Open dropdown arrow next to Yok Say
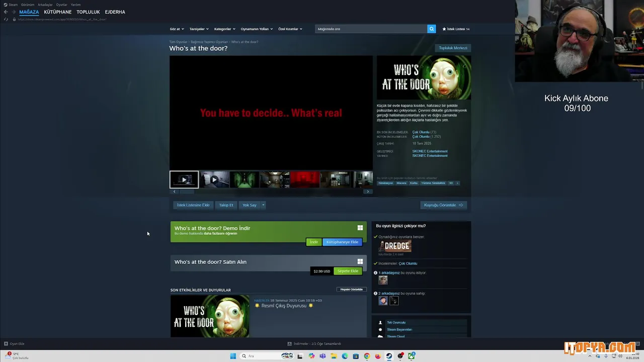The image size is (644, 362). pyautogui.click(x=263, y=205)
